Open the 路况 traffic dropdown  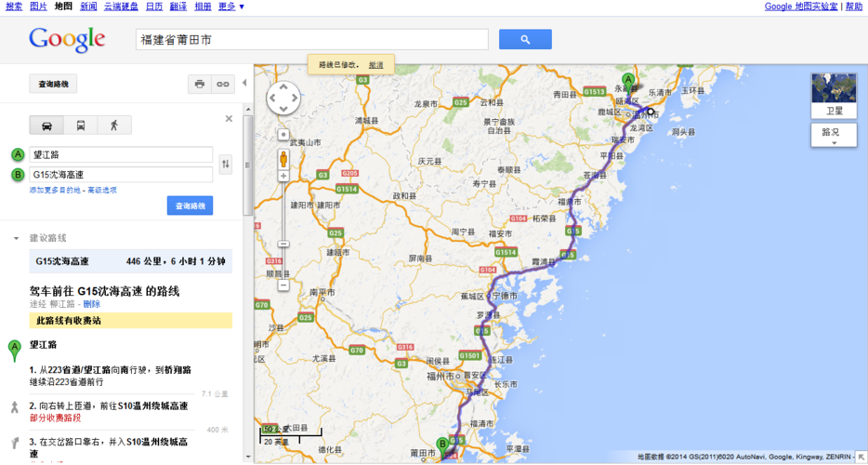834,135
